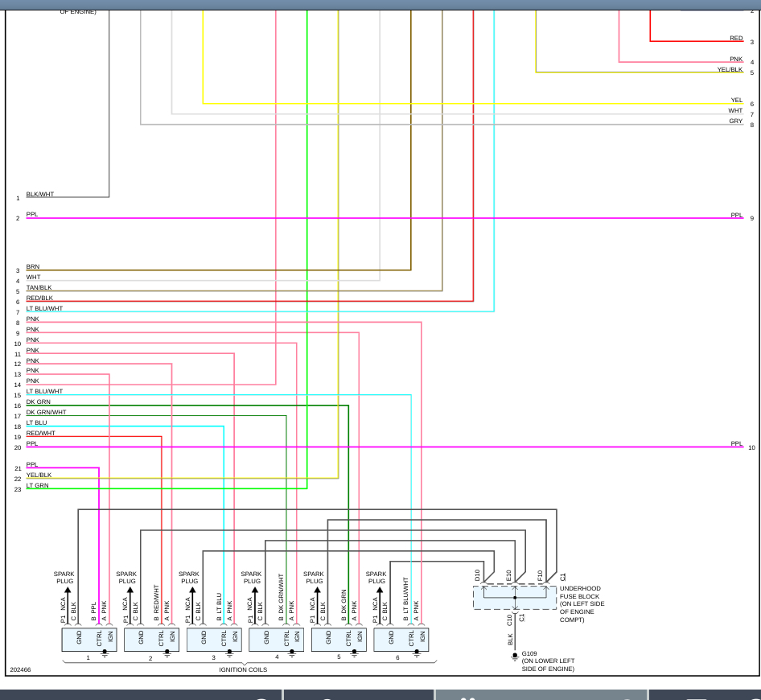This screenshot has width=761, height=700.
Task: Click the Ignition Coil 1 component box
Action: click(x=89, y=640)
